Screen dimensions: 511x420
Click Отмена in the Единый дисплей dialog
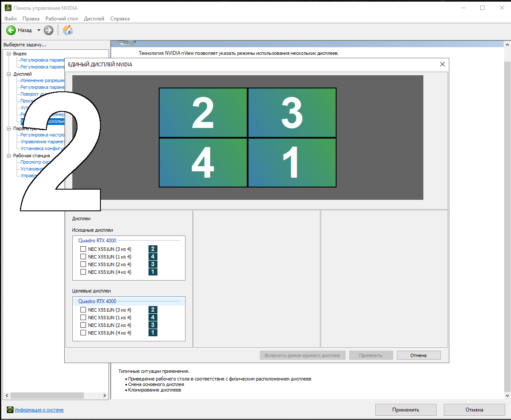pyautogui.click(x=419, y=355)
